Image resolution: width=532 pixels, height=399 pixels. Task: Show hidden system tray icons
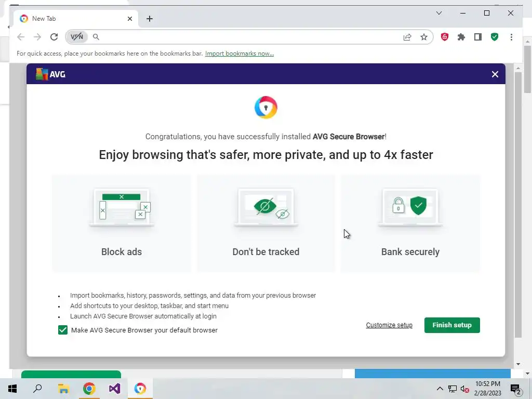440,389
